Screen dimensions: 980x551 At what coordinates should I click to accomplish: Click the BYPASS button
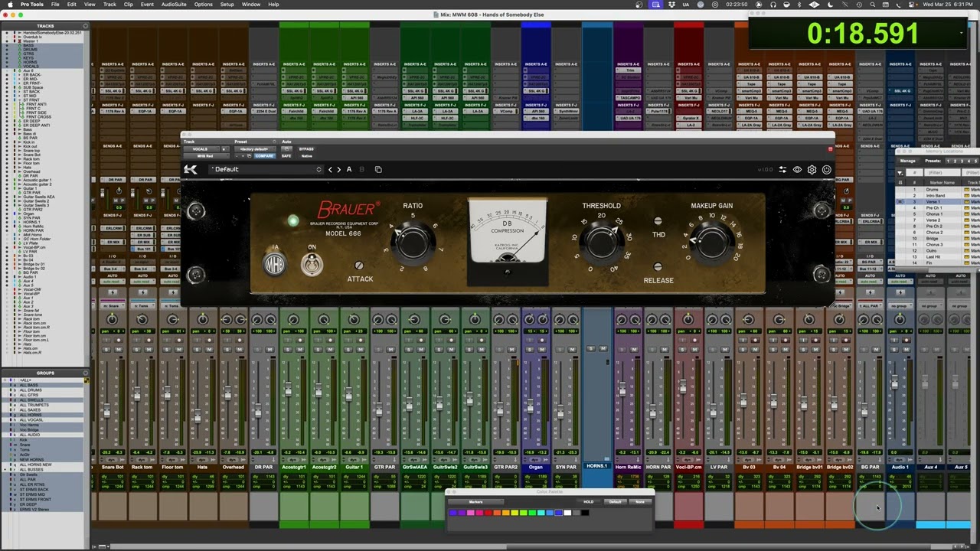[x=306, y=149]
